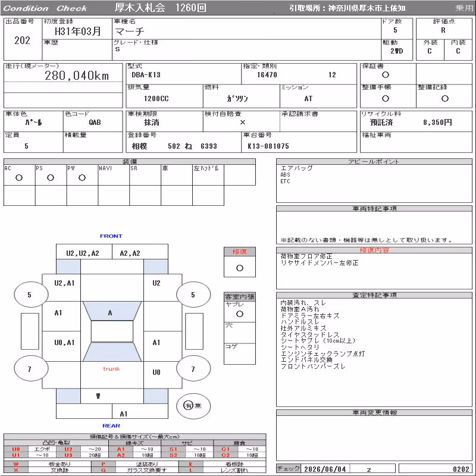The image size is (476, 476).
Task: Click the designation number 16470
Action: [x=267, y=75]
